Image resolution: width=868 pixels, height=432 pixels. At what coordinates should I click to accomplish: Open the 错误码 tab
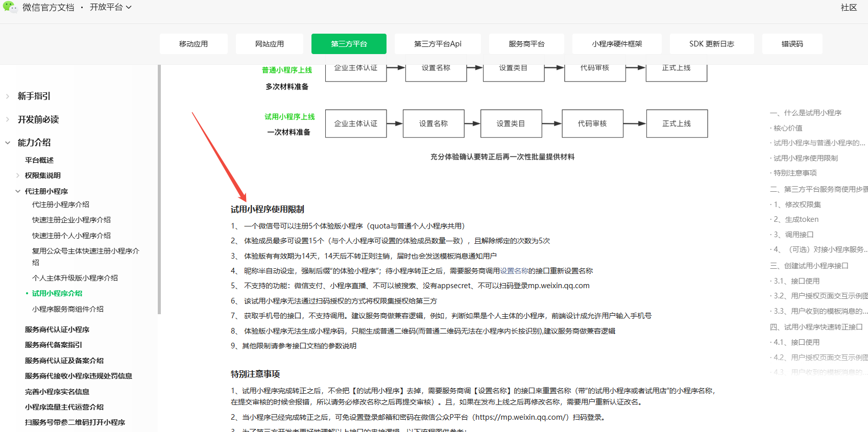pyautogui.click(x=792, y=44)
